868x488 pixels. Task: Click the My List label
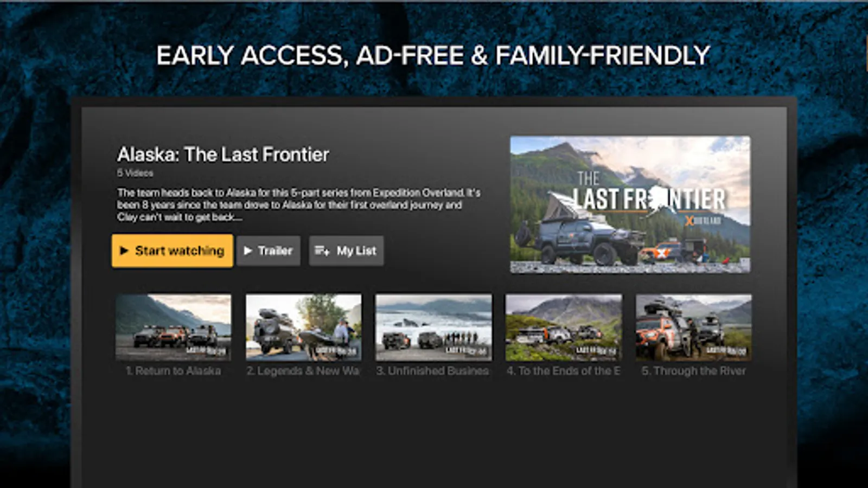356,251
